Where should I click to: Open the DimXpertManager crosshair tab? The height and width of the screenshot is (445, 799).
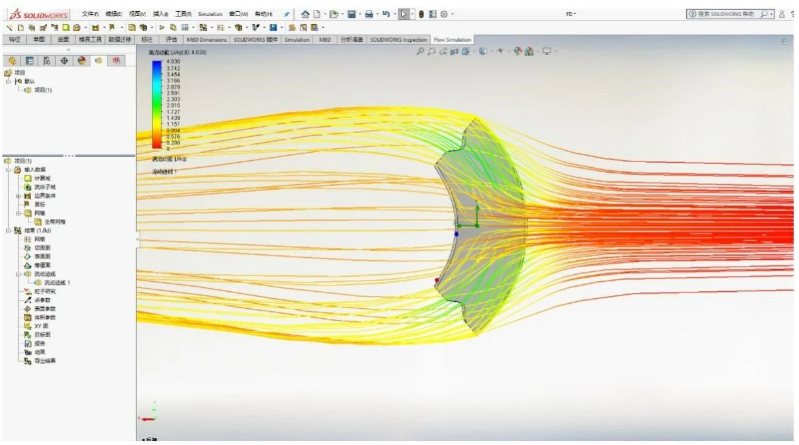pyautogui.click(x=64, y=61)
